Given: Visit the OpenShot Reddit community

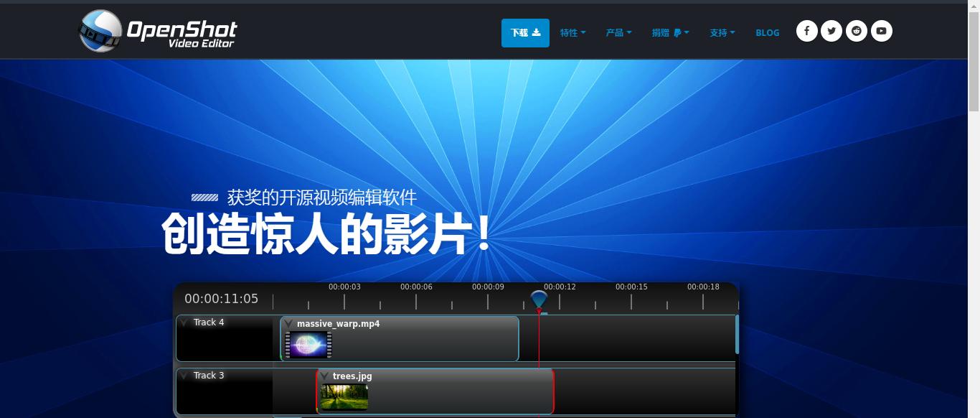Looking at the screenshot, I should (x=856, y=30).
